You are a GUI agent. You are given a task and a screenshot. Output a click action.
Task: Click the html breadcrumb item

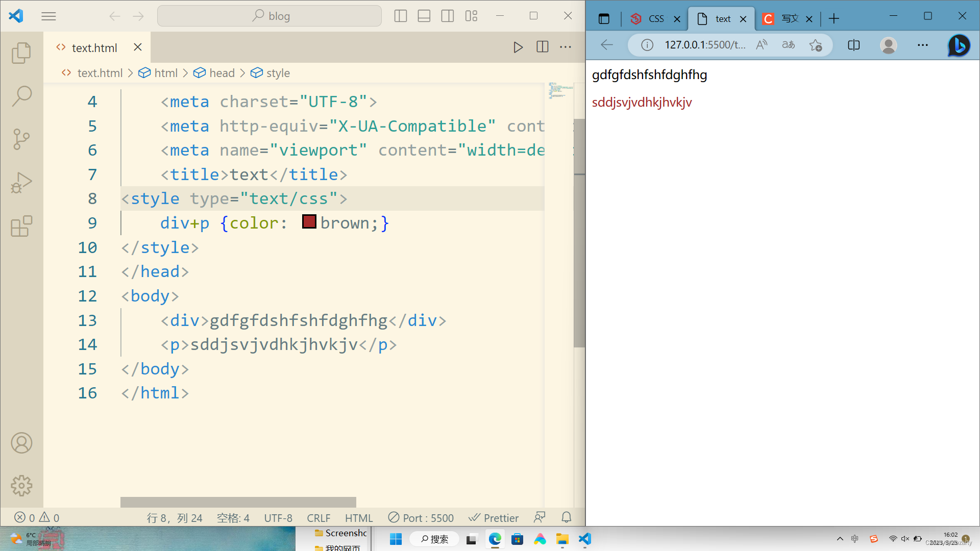point(159,73)
